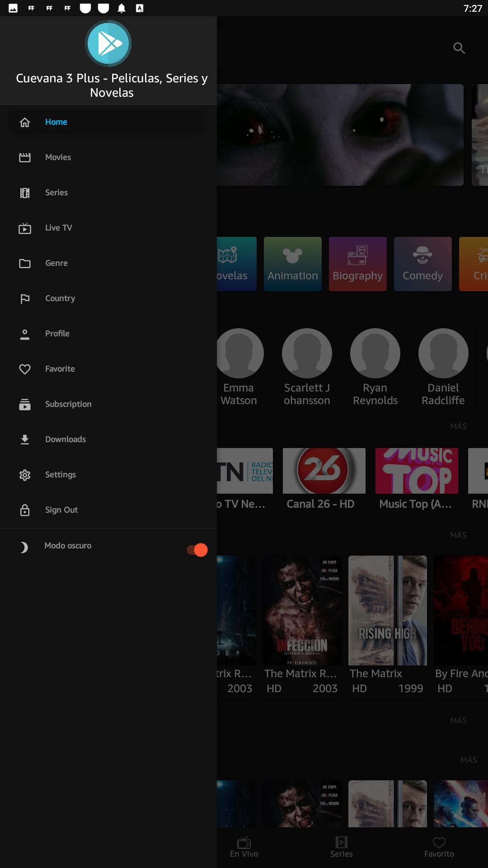This screenshot has width=488, height=868.
Task: Open The Matrix 1999 movie poster
Action: coord(388,610)
